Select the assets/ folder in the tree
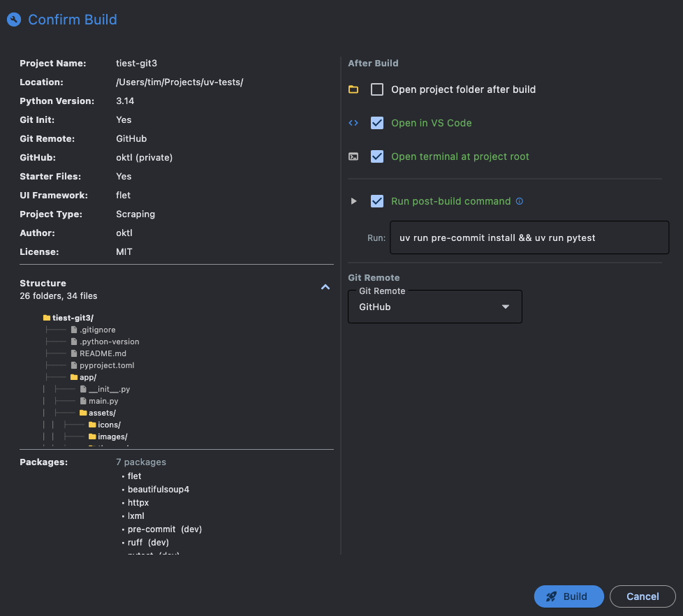Image resolution: width=683 pixels, height=616 pixels. click(102, 413)
